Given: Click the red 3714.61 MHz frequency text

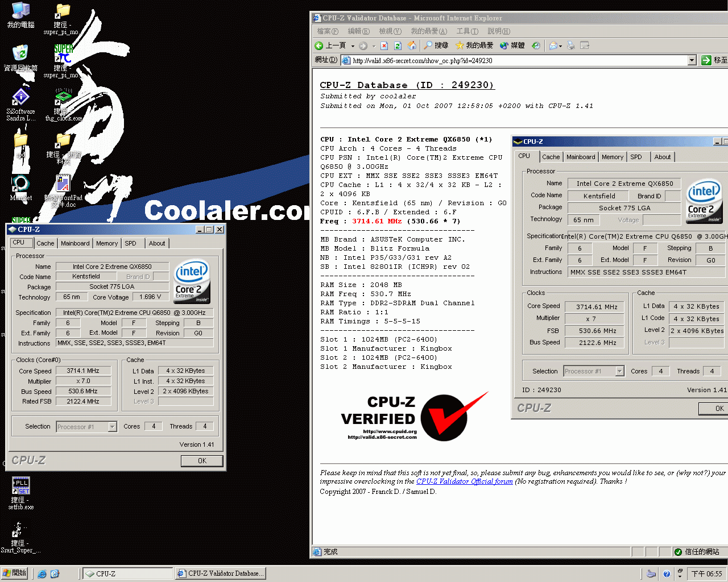Looking at the screenshot, I should pos(377,222).
